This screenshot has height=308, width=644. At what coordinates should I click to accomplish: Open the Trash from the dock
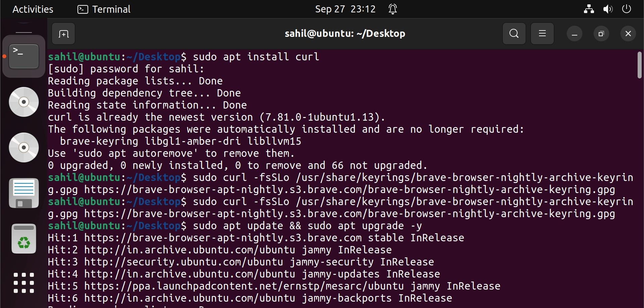pos(23,238)
